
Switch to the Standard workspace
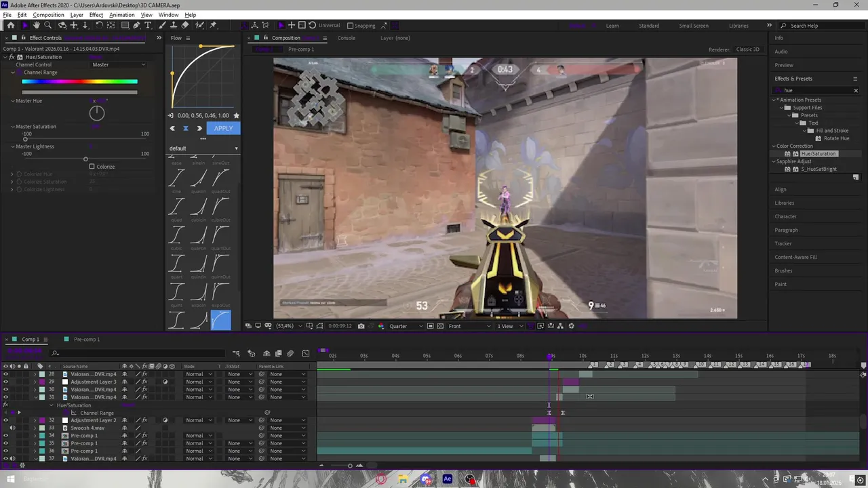(x=649, y=26)
